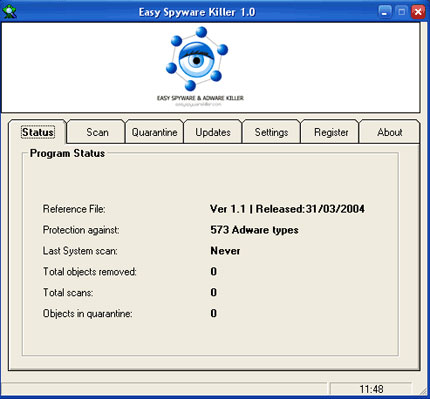The height and width of the screenshot is (399, 430).
Task: Click the window title 'Easy Spyware Killer 1.0'
Action: point(197,12)
